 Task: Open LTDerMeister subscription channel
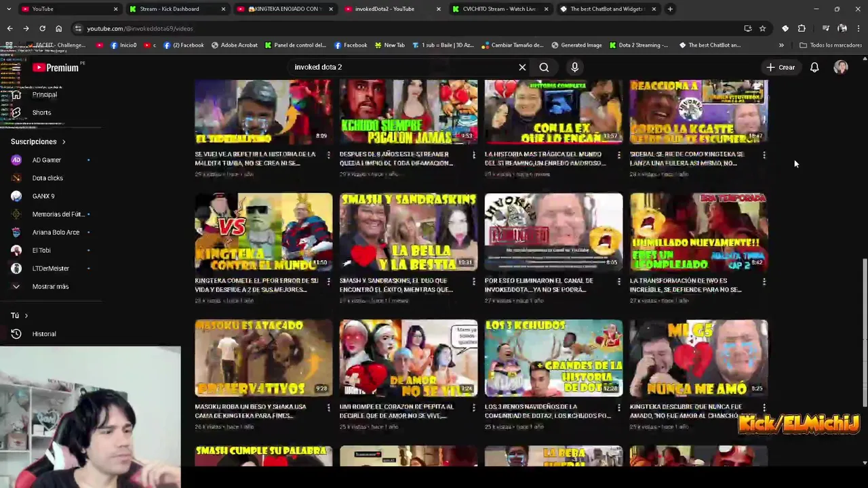[51, 268]
